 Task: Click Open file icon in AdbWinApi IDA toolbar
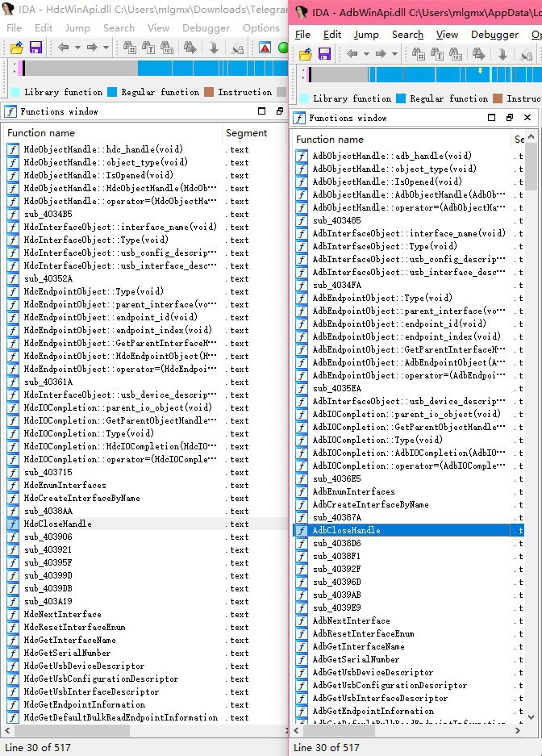point(305,54)
